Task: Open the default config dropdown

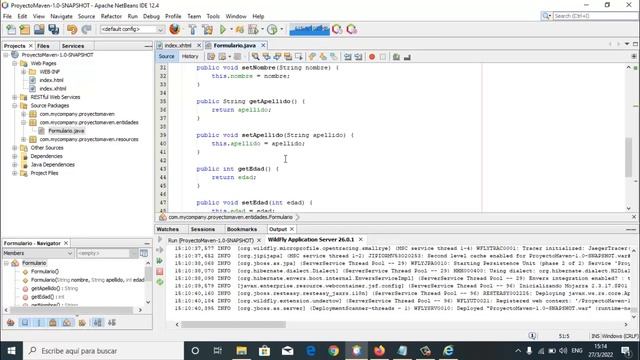Action: [x=132, y=29]
